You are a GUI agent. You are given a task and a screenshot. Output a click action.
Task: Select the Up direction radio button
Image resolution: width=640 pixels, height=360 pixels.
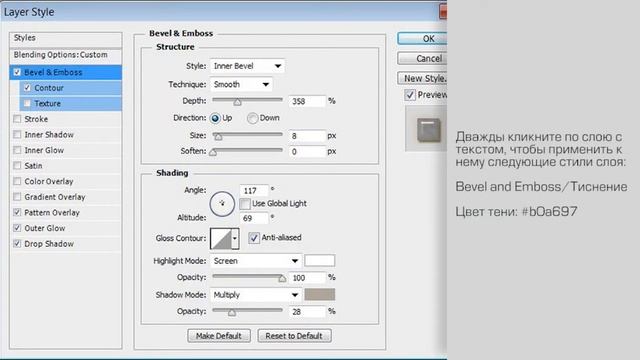[215, 118]
